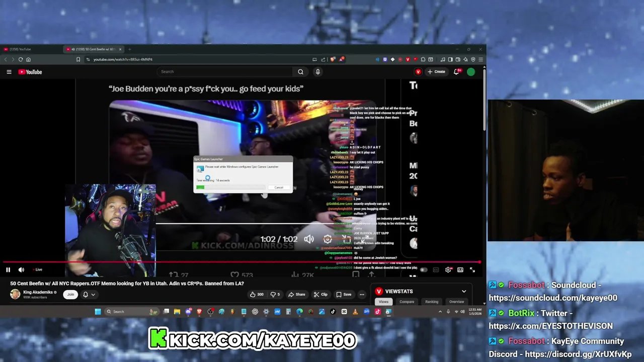Show hidden system tray icons chevron
This screenshot has height=362, width=644.
point(440,312)
